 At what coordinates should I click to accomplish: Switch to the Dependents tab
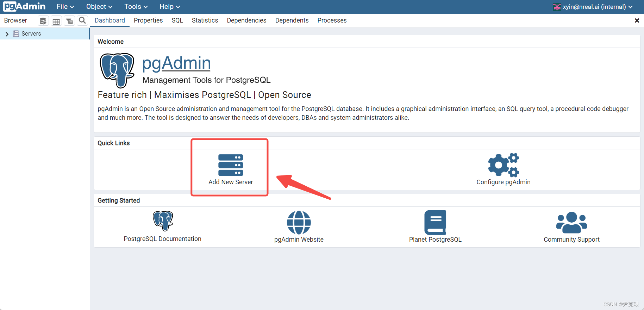tap(292, 20)
